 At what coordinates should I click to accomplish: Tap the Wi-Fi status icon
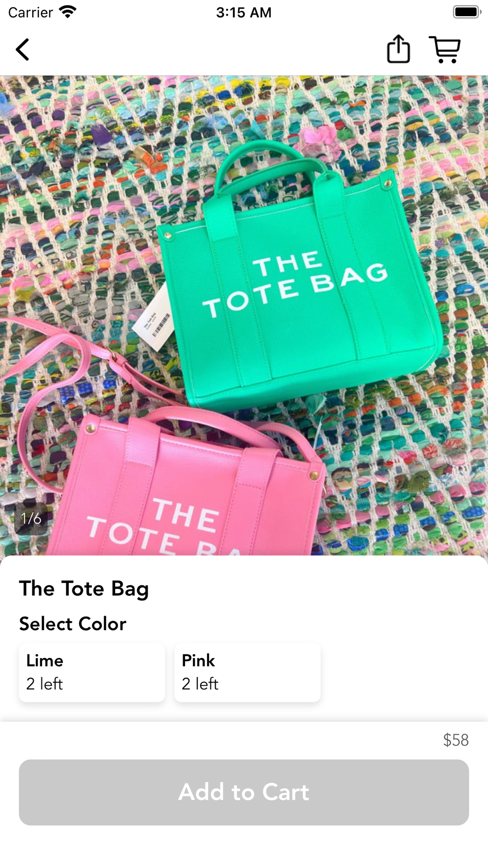tap(68, 12)
